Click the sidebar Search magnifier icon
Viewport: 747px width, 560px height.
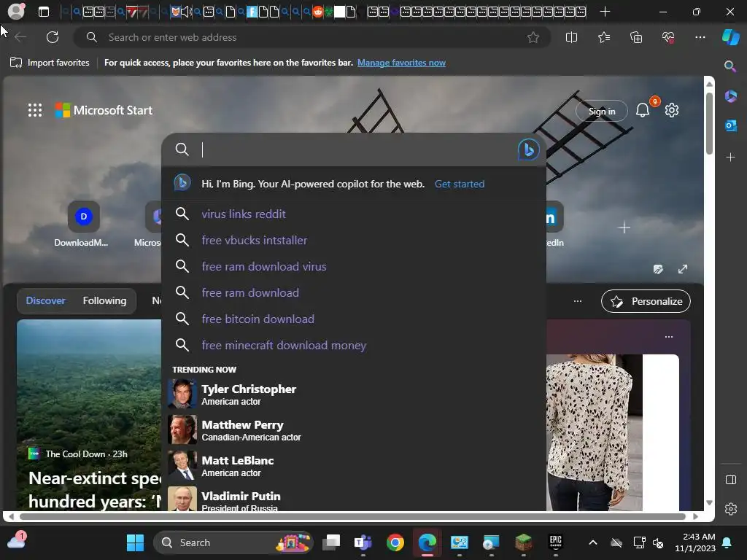(x=729, y=66)
